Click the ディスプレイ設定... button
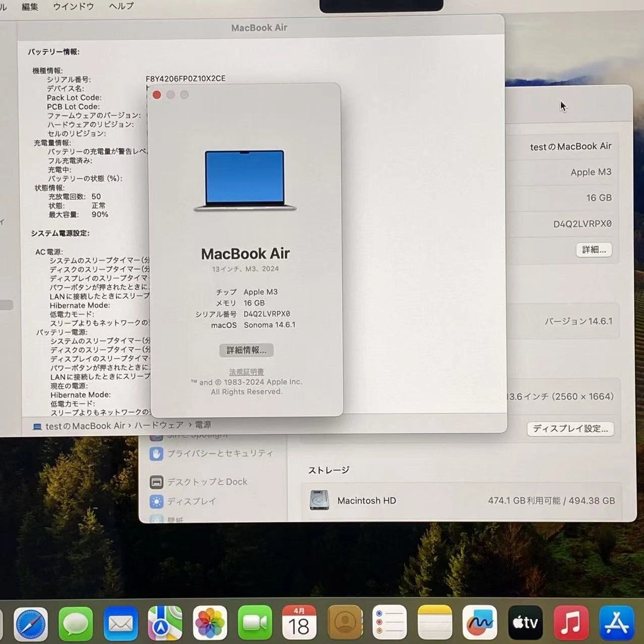Screen dimensions: 644x644 tap(570, 428)
